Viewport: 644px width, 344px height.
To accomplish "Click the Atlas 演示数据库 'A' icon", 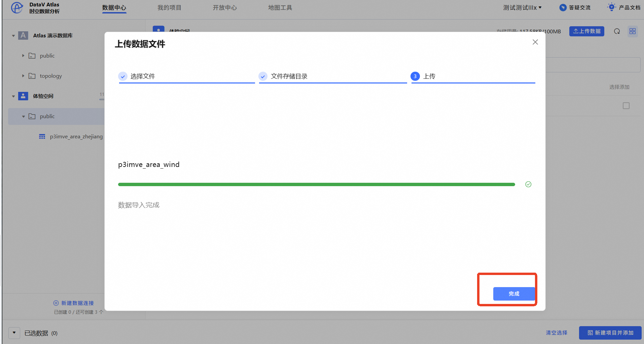I will (23, 35).
